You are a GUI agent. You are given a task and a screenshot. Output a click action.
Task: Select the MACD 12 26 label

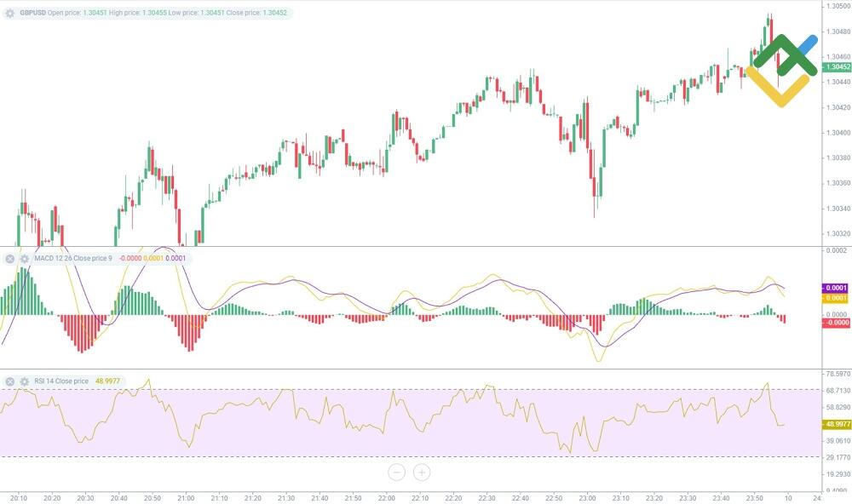(51, 258)
